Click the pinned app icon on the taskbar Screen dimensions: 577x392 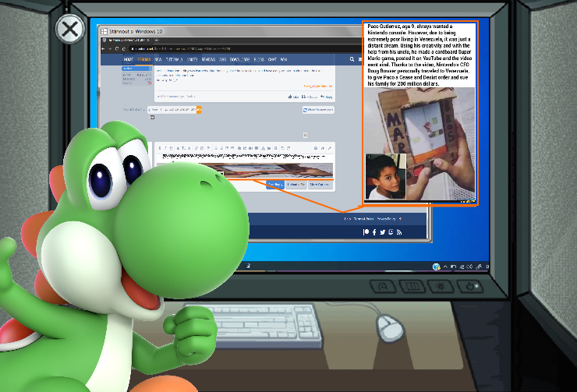(248, 266)
